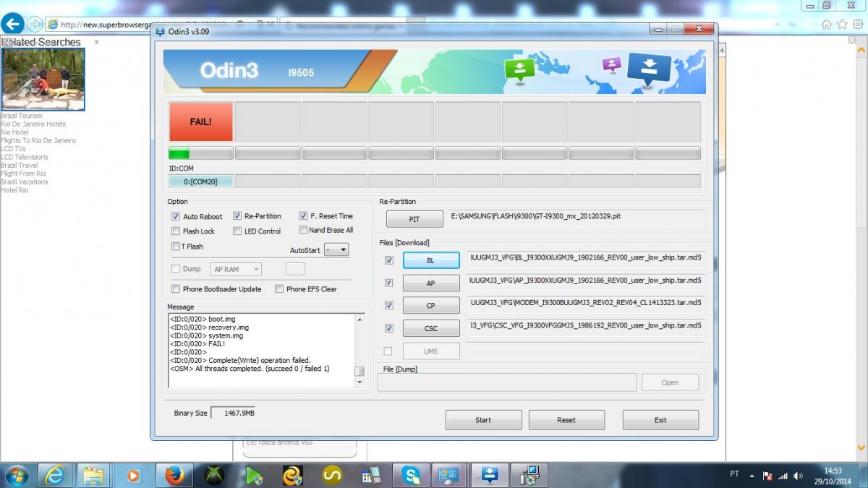
Task: Open the monitor settings taskbar app
Action: 450,475
